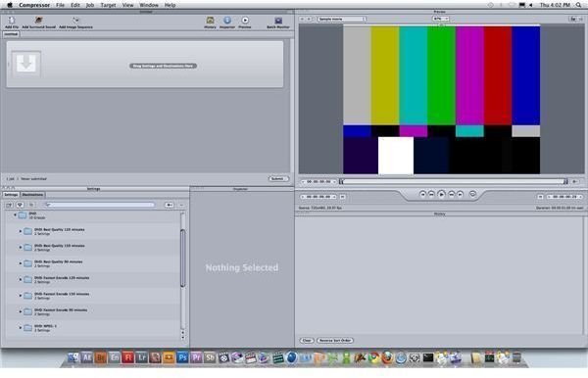Click the Submit button

pyautogui.click(x=278, y=178)
